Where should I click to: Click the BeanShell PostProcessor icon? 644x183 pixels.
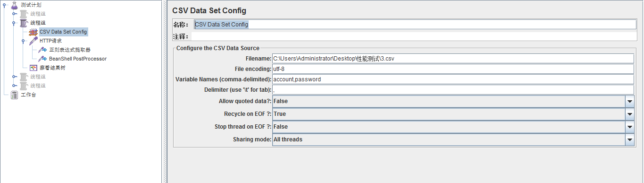click(x=42, y=59)
